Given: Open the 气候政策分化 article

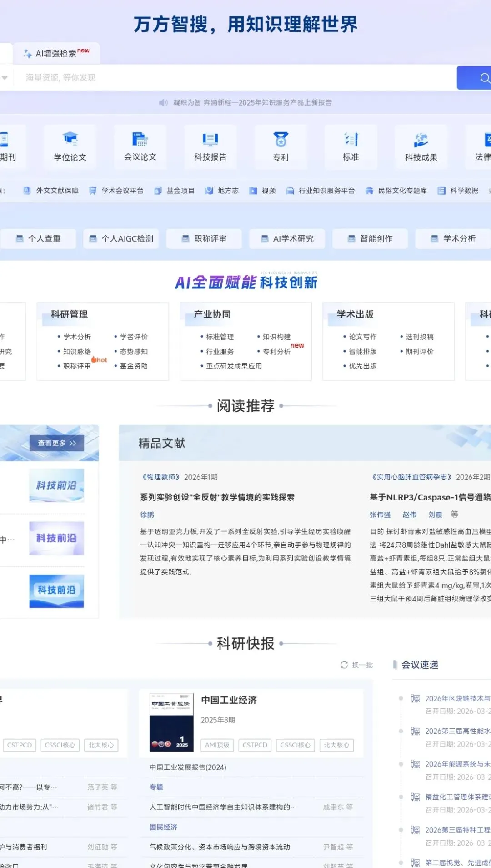Looking at the screenshot, I should [x=220, y=847].
